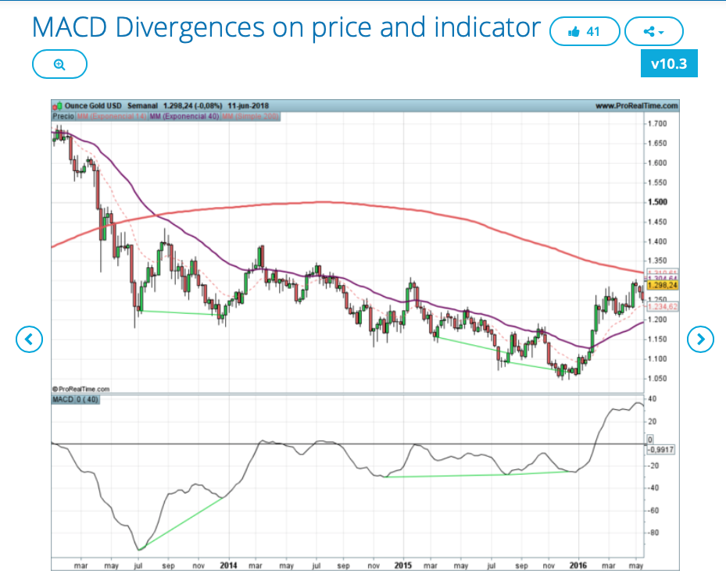Click the www.ProRealTime.com label in chart
The image size is (726, 588).
[636, 106]
